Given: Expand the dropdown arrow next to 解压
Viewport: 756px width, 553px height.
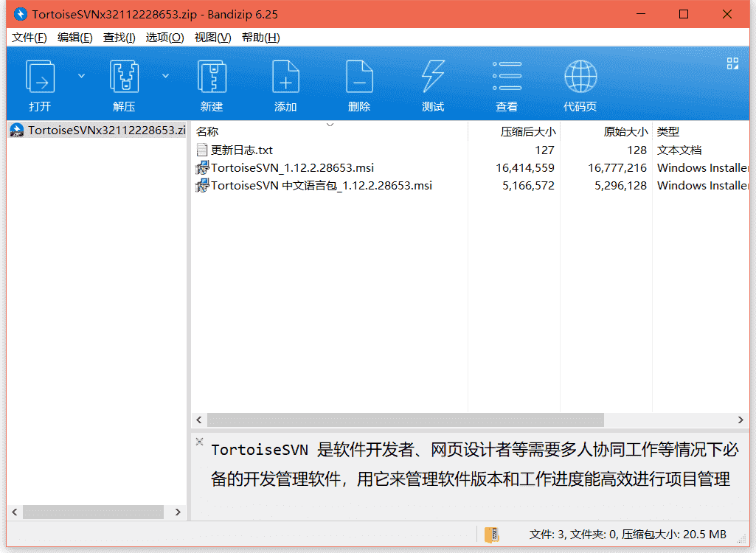Looking at the screenshot, I should (x=165, y=76).
